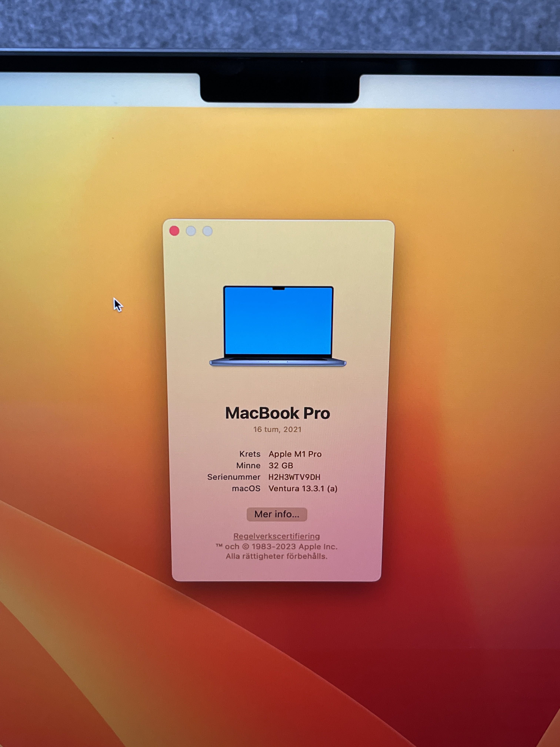Click the Minne label

[248, 465]
